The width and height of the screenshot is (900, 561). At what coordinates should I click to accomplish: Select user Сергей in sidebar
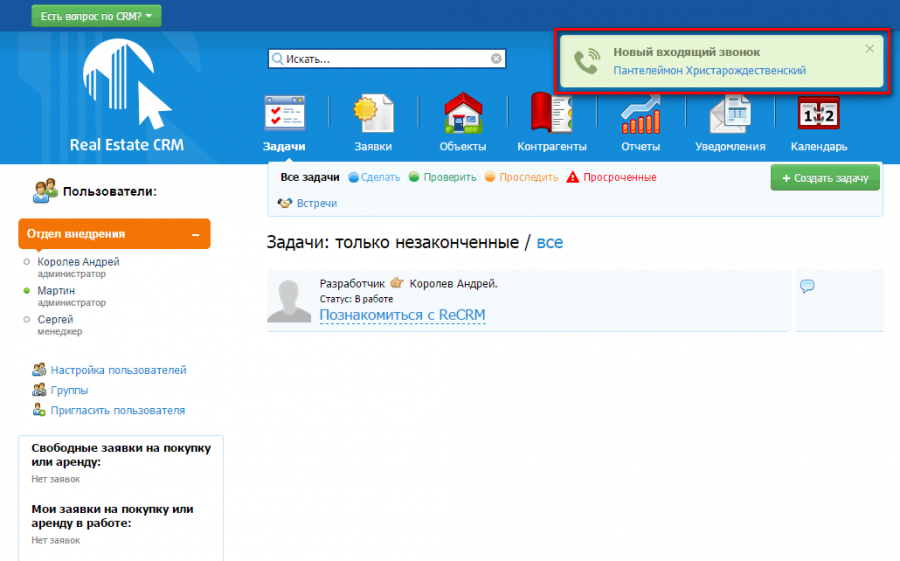[55, 319]
